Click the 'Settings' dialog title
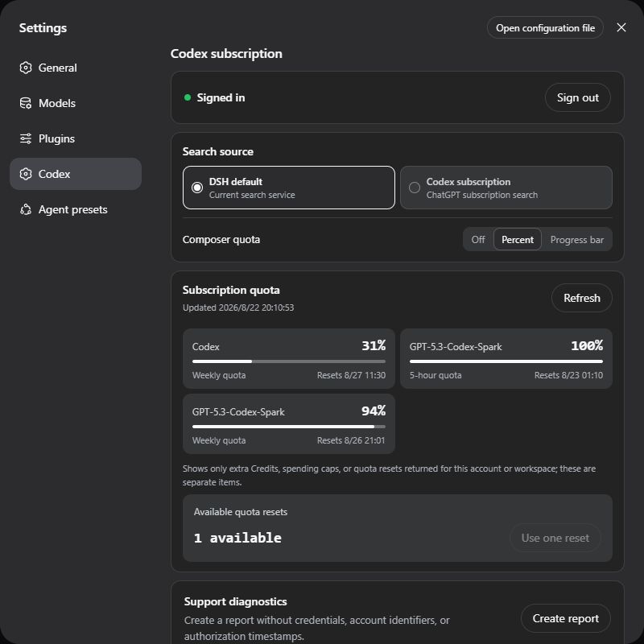 (x=43, y=28)
